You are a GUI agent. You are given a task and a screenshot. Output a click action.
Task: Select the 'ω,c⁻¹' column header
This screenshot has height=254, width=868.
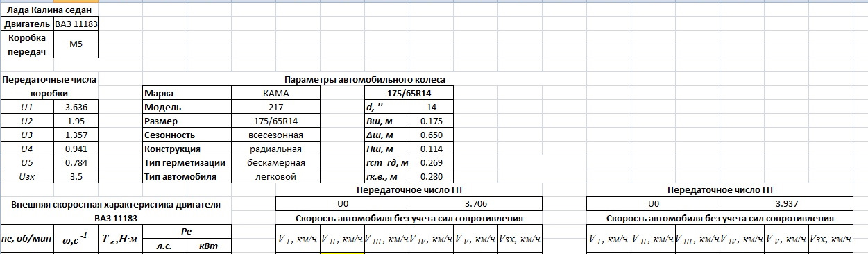point(76,239)
